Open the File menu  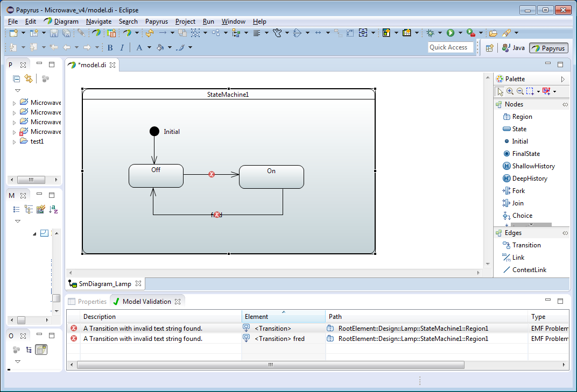(x=13, y=22)
